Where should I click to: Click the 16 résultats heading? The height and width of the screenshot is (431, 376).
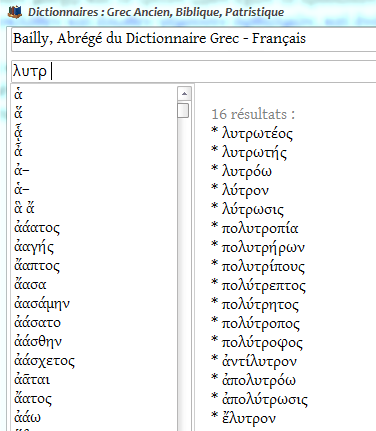(253, 114)
